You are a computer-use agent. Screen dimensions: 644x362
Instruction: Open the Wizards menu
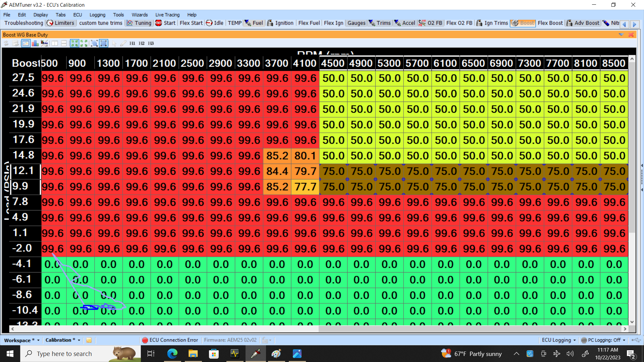click(x=140, y=15)
